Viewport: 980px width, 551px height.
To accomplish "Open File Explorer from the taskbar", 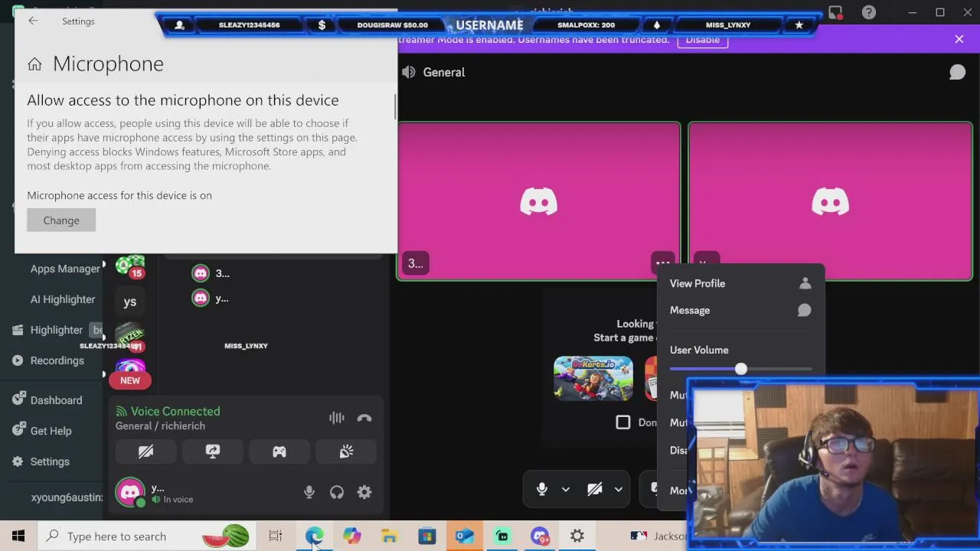I will (x=389, y=536).
